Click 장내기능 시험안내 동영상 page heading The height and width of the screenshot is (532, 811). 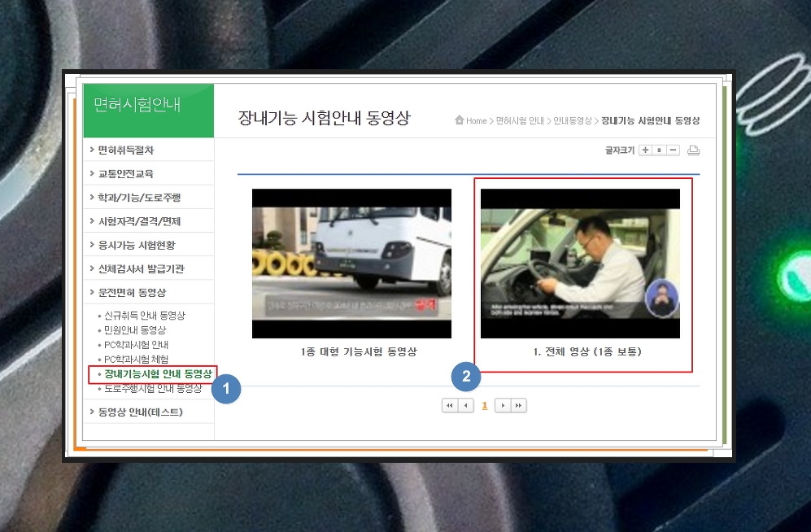tap(324, 118)
